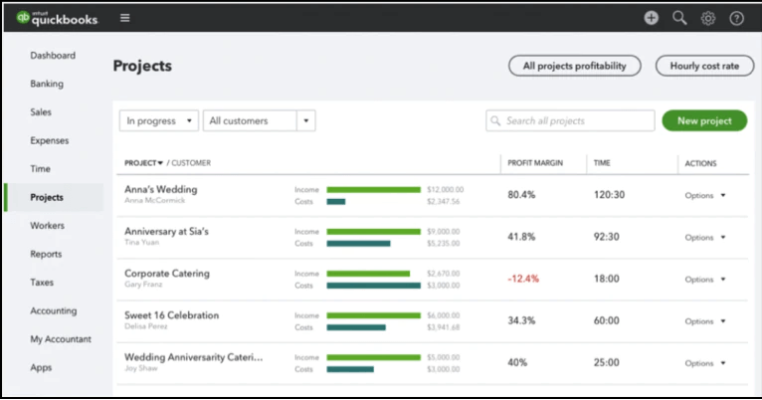This screenshot has width=762, height=400.
Task: Open the Taxes section
Action: point(42,282)
